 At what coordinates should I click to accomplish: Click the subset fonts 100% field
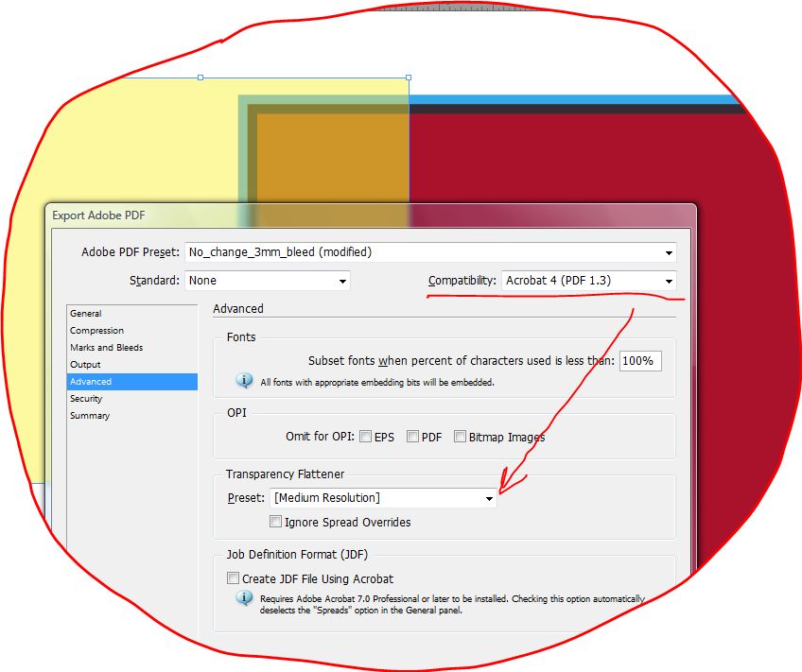coord(640,361)
